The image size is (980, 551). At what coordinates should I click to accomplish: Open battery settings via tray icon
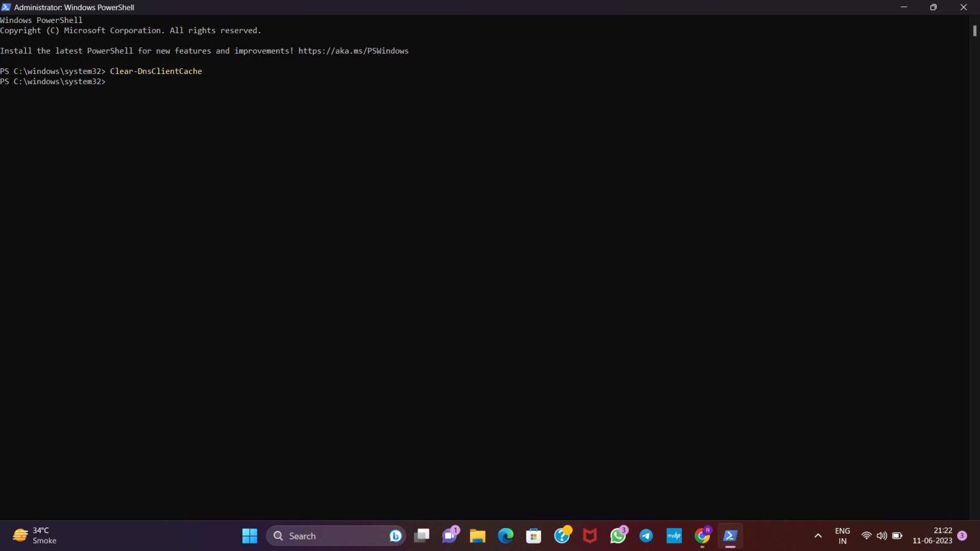click(x=896, y=536)
